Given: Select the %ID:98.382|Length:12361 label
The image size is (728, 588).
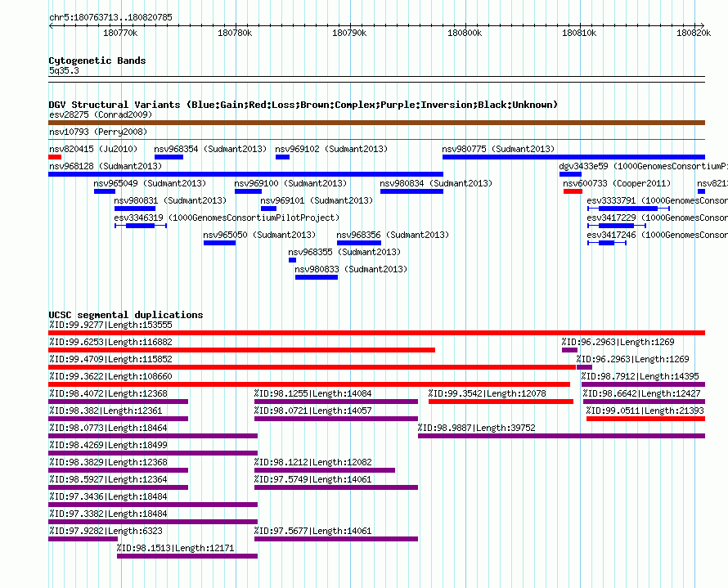Looking at the screenshot, I should click(x=106, y=411).
